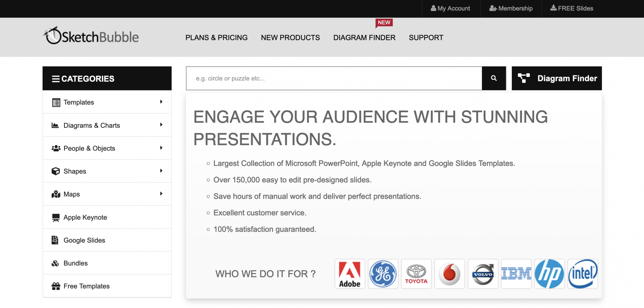Image resolution: width=644 pixels, height=308 pixels.
Task: Click the Toyota logo tile
Action: pyautogui.click(x=416, y=274)
